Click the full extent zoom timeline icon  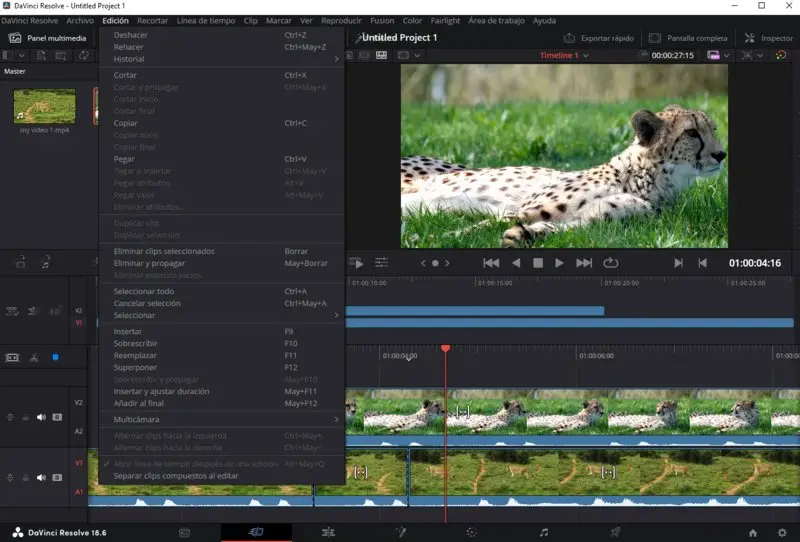tap(12, 357)
